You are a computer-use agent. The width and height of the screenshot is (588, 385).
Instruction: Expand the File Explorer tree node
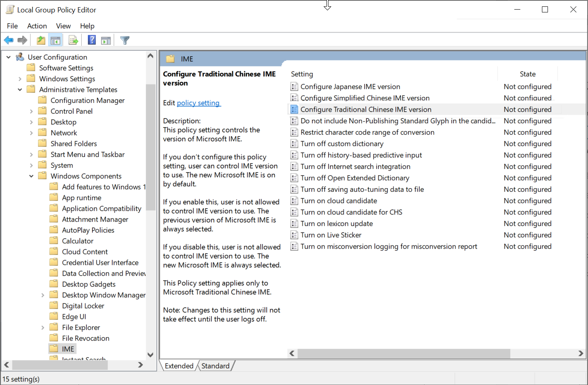(42, 327)
